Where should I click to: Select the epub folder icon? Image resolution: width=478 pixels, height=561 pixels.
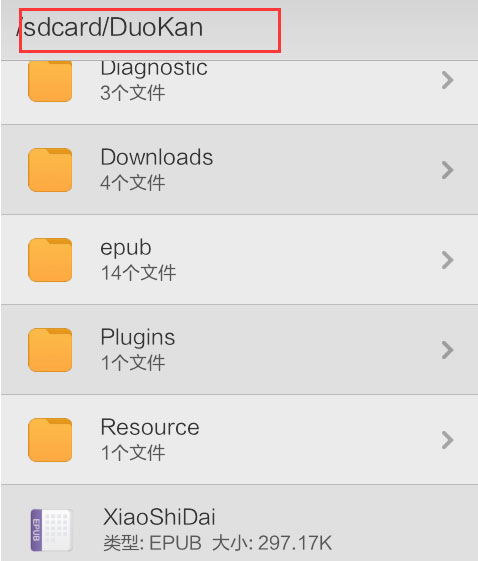50,260
